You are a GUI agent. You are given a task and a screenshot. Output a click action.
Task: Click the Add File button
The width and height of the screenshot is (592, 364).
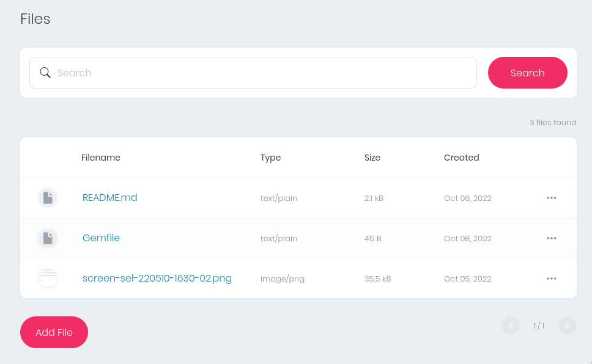tap(54, 332)
